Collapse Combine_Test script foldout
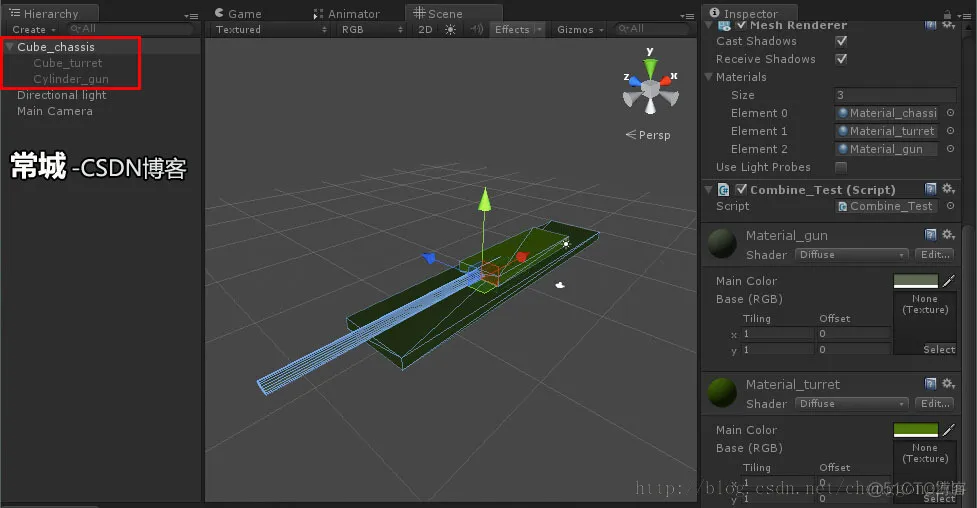The height and width of the screenshot is (508, 977). [708, 189]
